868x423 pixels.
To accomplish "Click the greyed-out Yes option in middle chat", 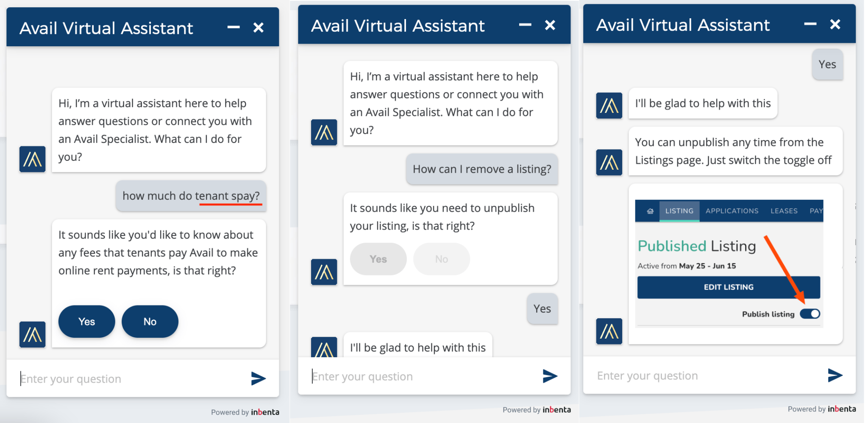I will pyautogui.click(x=378, y=259).
